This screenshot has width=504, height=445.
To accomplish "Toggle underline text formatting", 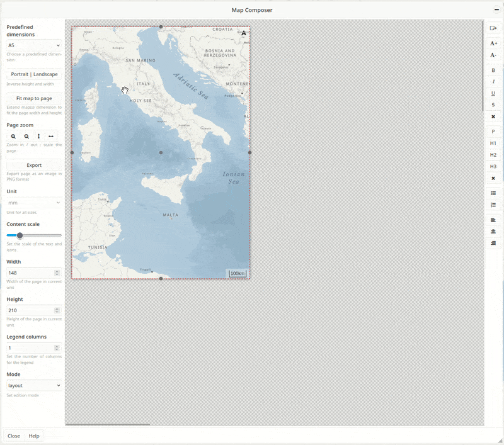I will point(493,93).
